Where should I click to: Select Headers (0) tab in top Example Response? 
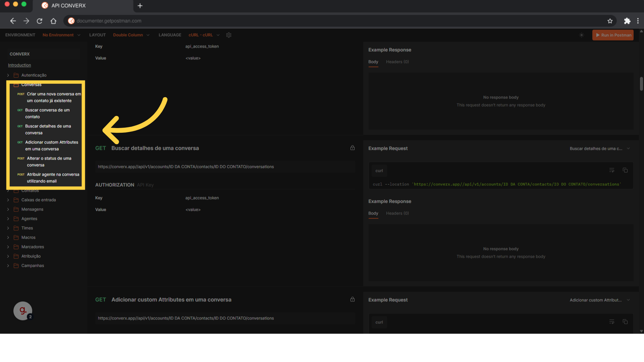click(x=397, y=62)
